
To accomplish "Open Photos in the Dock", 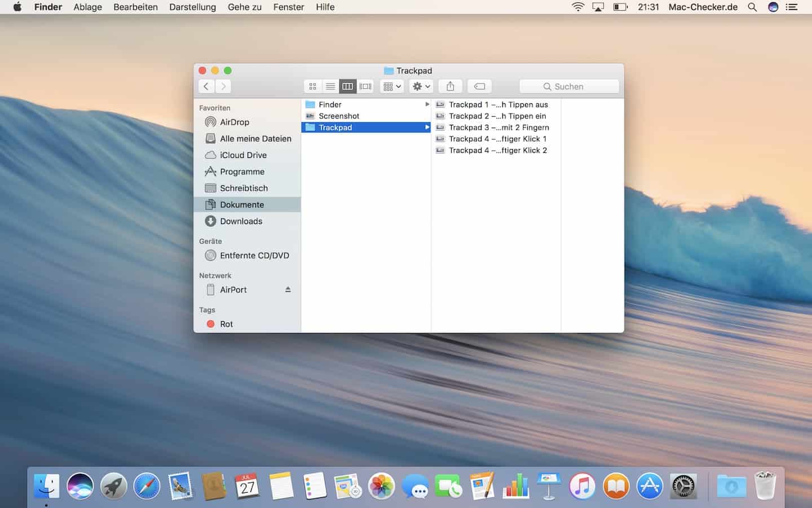I will 382,485.
